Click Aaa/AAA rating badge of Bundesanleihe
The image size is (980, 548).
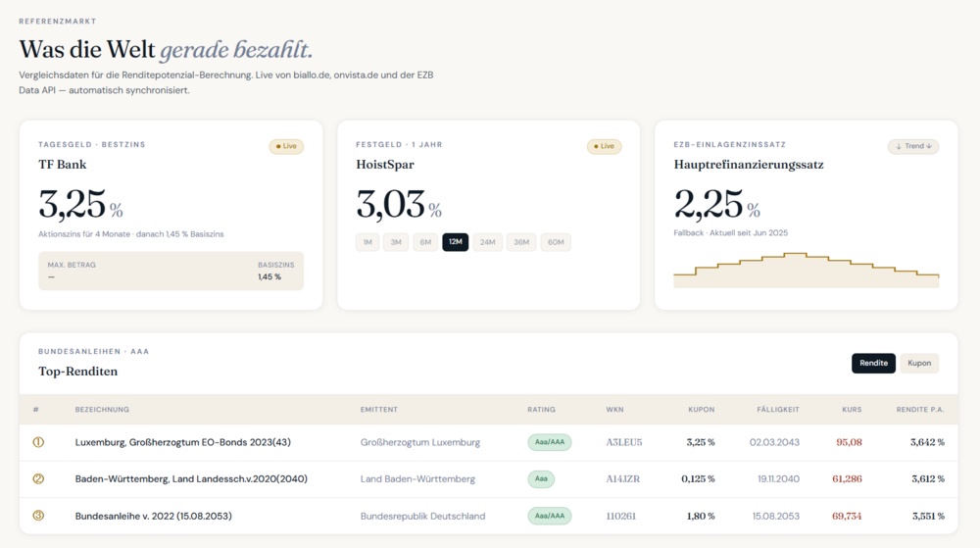[550, 516]
